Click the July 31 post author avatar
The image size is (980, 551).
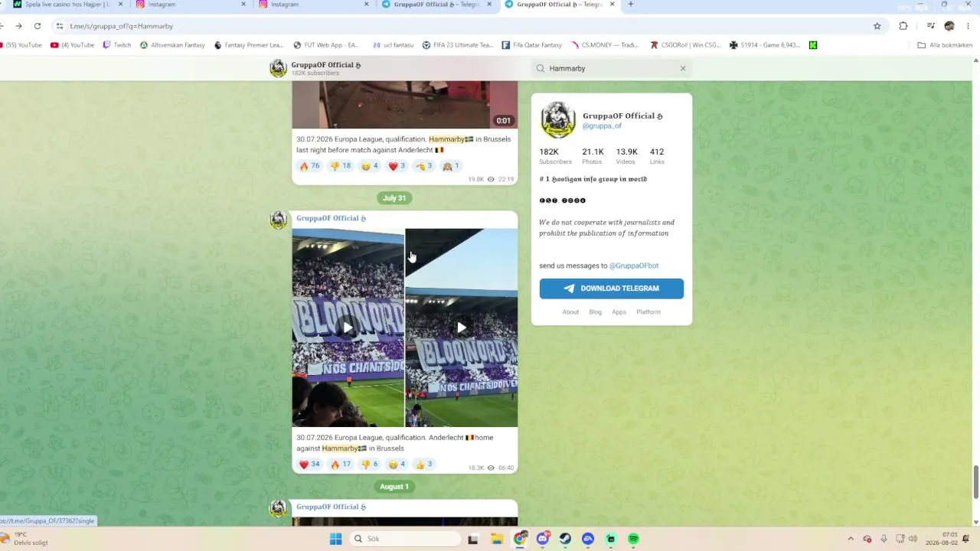(278, 220)
